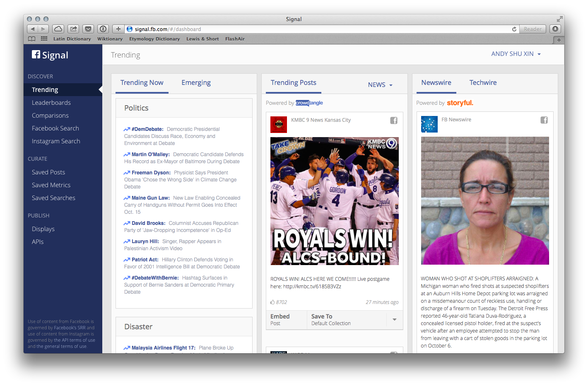Screen dimensions: 588x386
Task: Click Facebook icon on FB Newswire post
Action: click(x=544, y=120)
